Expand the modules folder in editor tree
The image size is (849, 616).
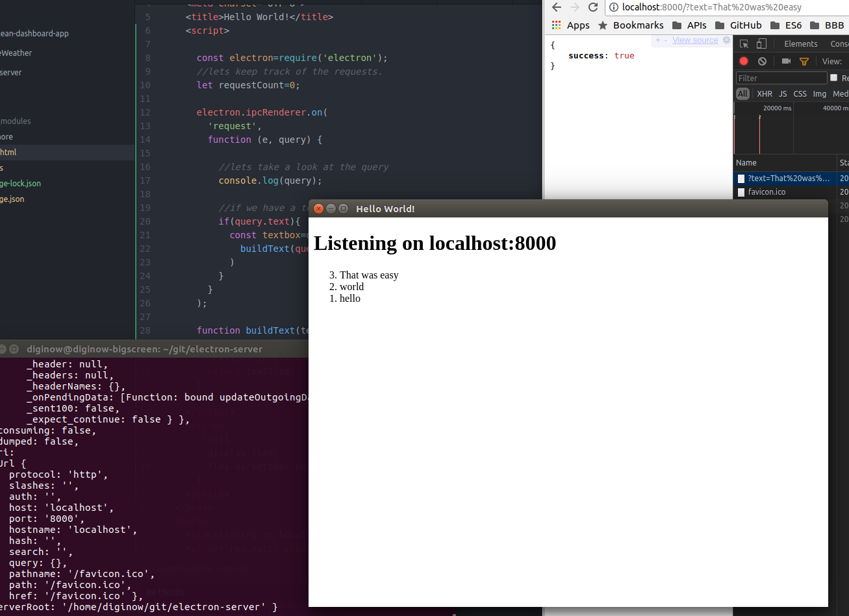coord(16,121)
